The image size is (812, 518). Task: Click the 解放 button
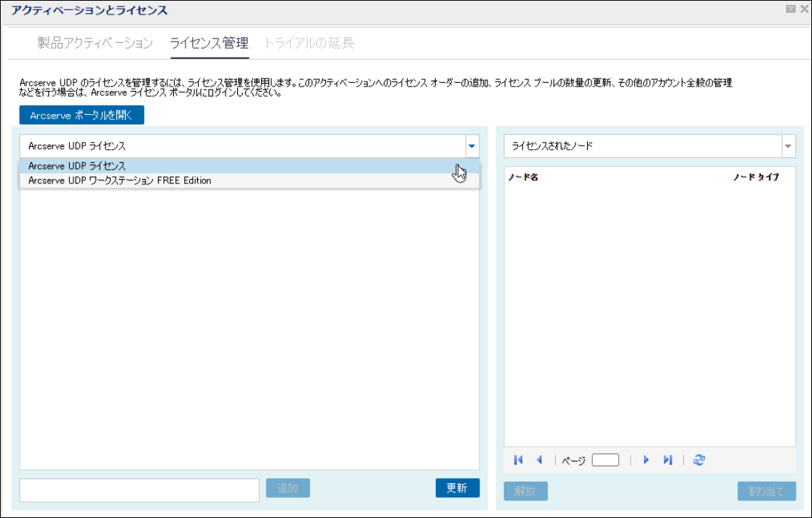[525, 491]
